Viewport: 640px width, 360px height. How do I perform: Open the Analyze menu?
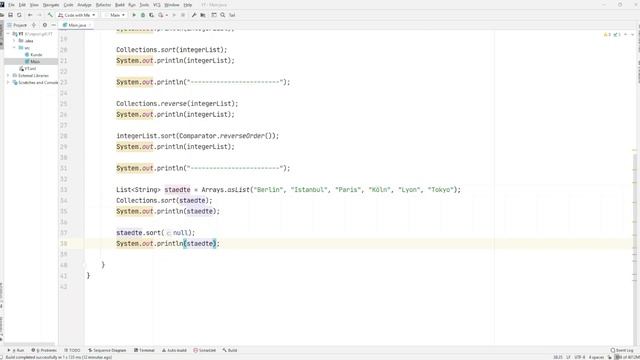(x=84, y=5)
